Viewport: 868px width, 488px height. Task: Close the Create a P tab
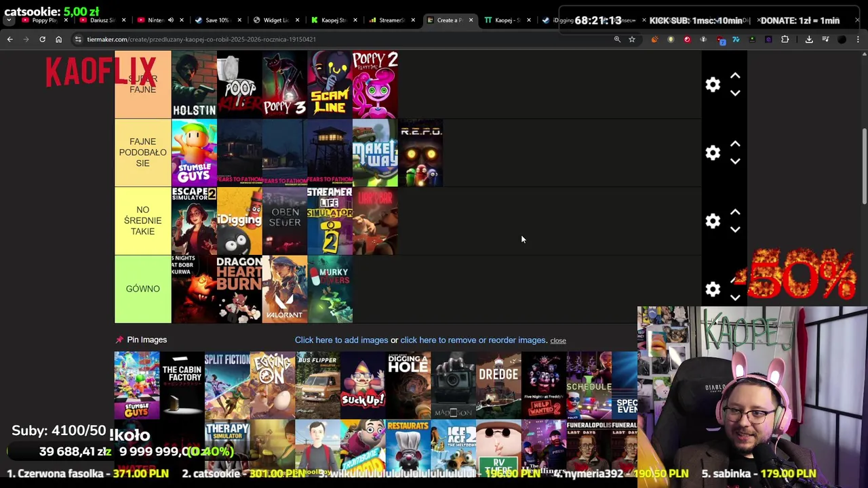471,20
